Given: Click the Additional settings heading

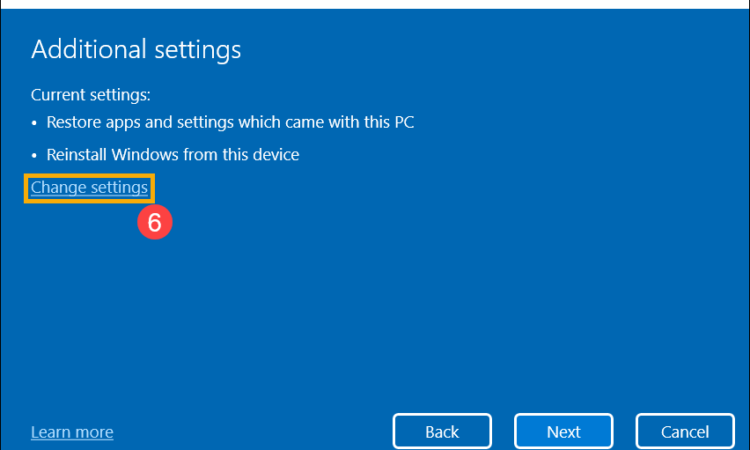Looking at the screenshot, I should click(136, 50).
